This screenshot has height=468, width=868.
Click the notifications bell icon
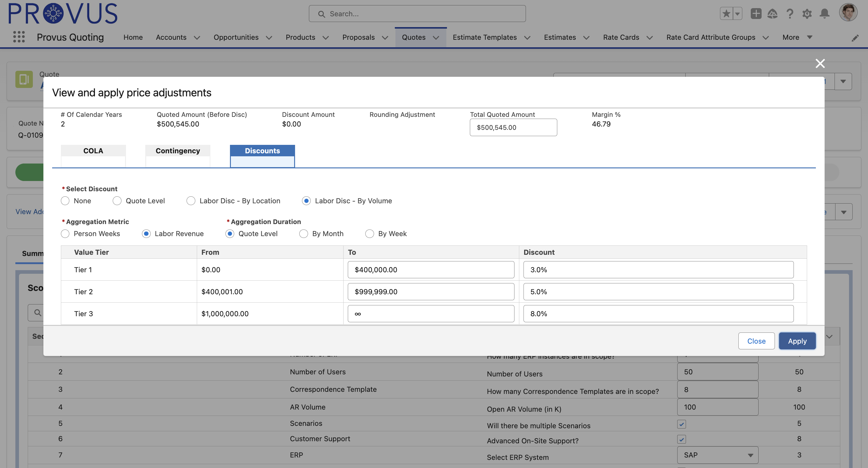[x=825, y=14]
